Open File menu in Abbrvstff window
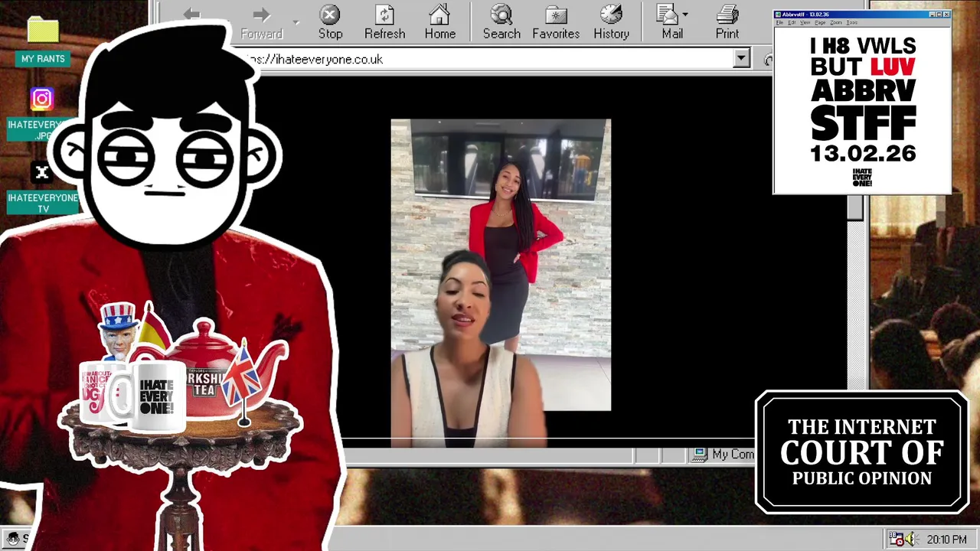Screen dimensions: 980x551 (x=780, y=23)
